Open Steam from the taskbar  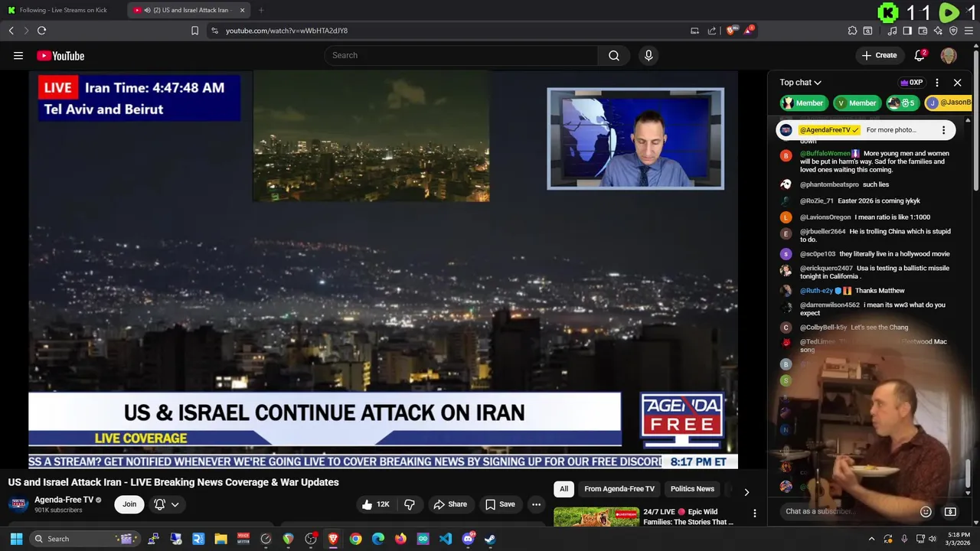coord(490,539)
